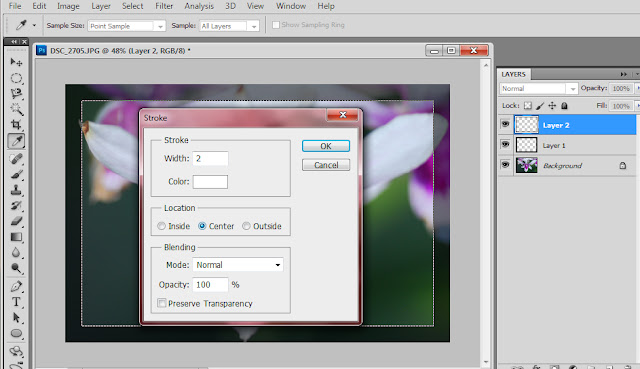
Task: Select the Elliptical Marquee tool
Action: coord(16,78)
